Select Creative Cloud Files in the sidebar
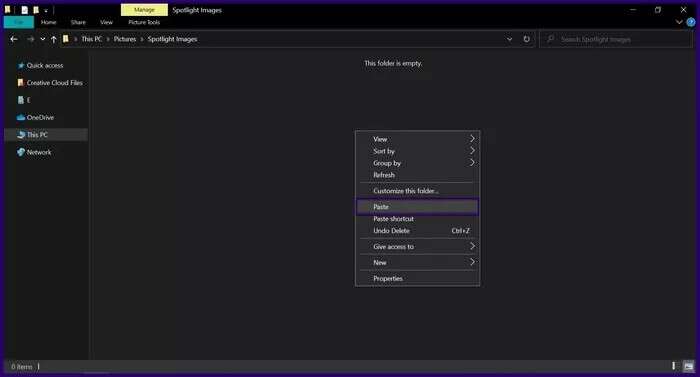Viewport: 700px width, 377px height. tap(54, 83)
